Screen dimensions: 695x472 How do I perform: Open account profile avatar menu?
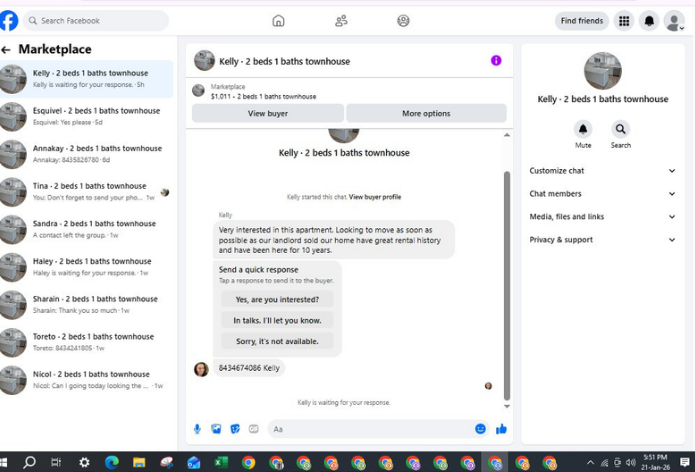[x=674, y=21]
